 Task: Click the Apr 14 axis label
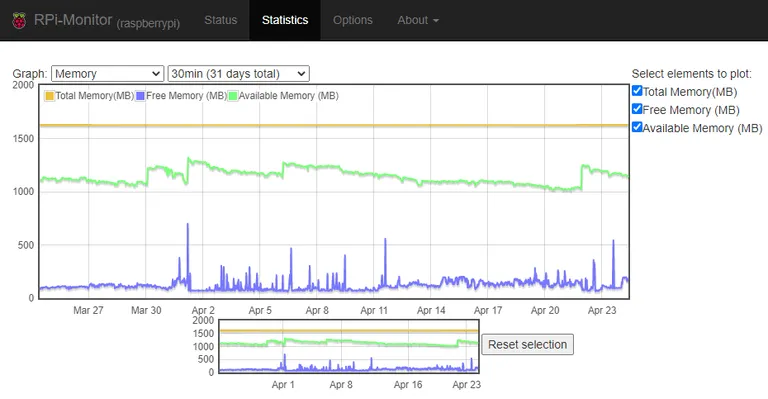431,310
